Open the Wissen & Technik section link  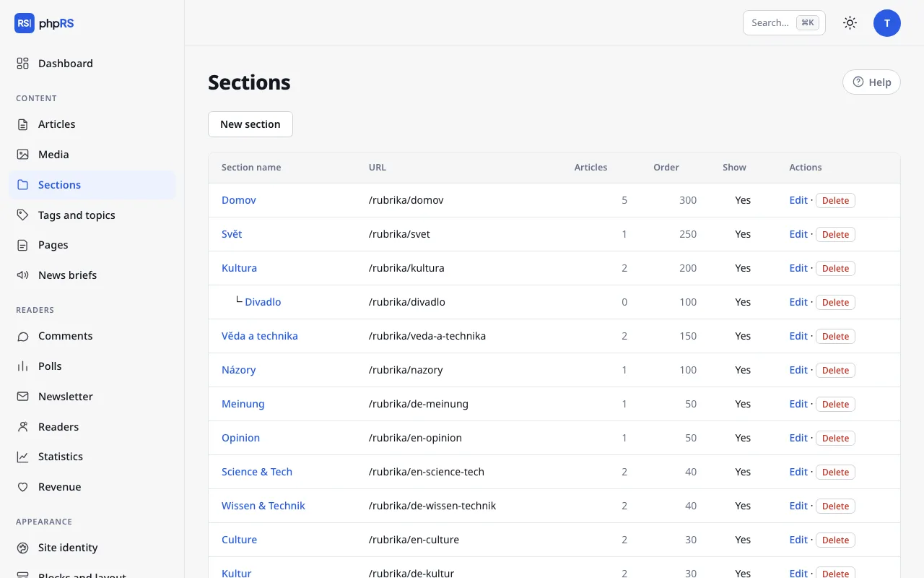[x=263, y=506]
